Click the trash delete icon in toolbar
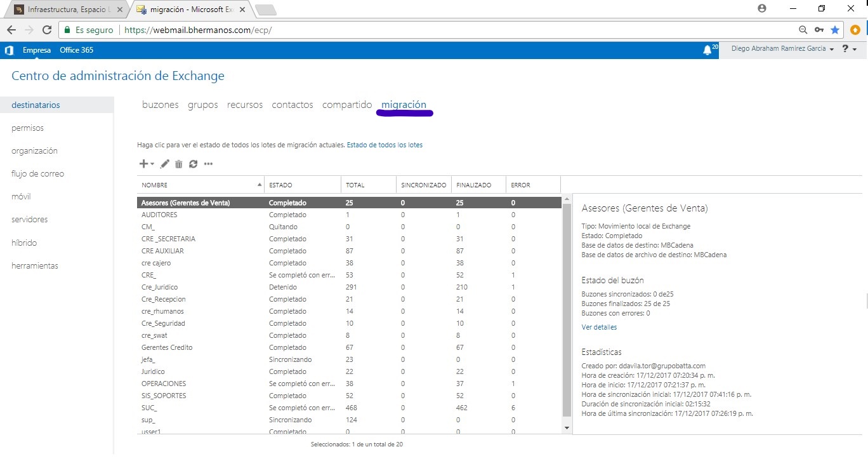This screenshot has width=868, height=461. click(x=179, y=164)
